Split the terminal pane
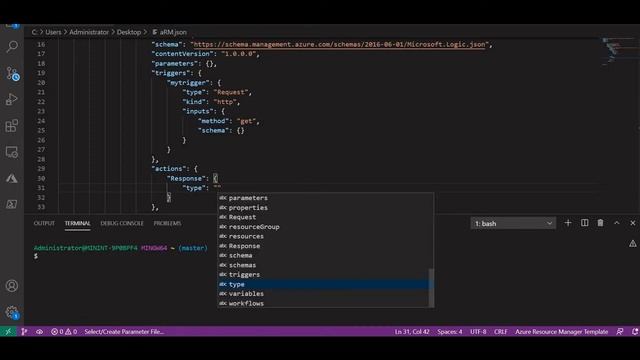 [584, 223]
